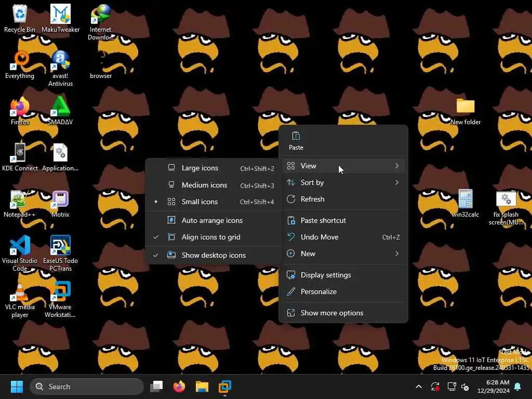Launch Firefox from the taskbar
Viewport: 532px width, 399px height.
179,387
